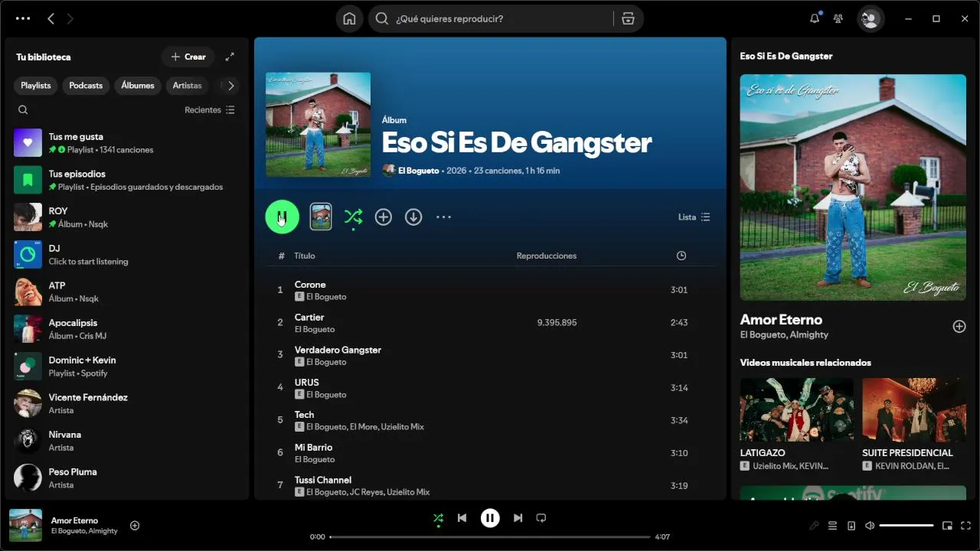Open Peso Pluma artist in library
The image size is (980, 551).
[127, 478]
